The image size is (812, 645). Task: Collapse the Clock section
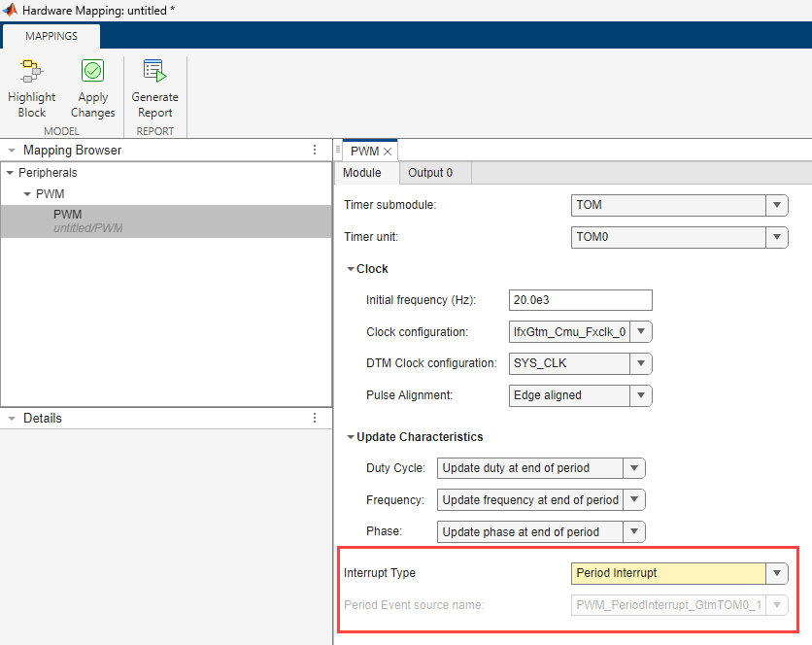pos(351,268)
